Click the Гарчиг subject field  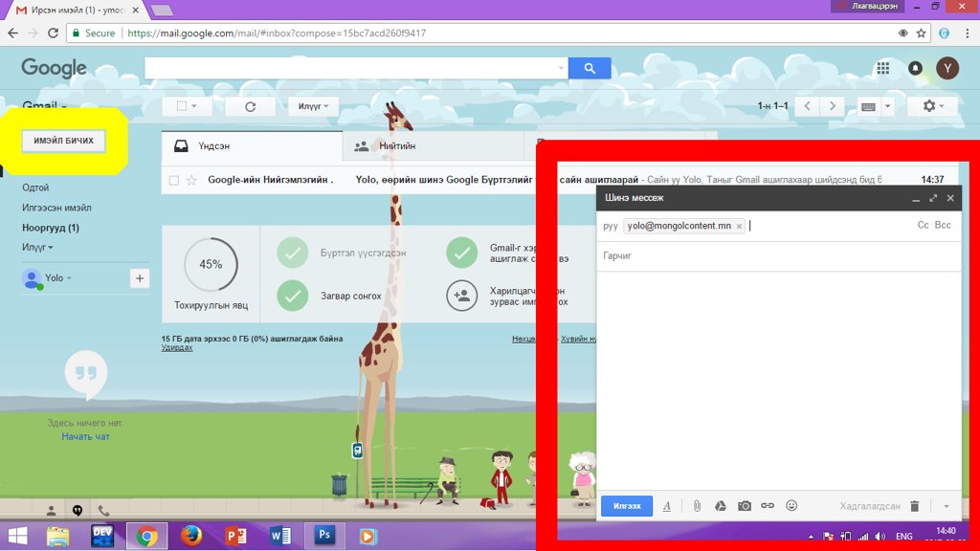[777, 256]
